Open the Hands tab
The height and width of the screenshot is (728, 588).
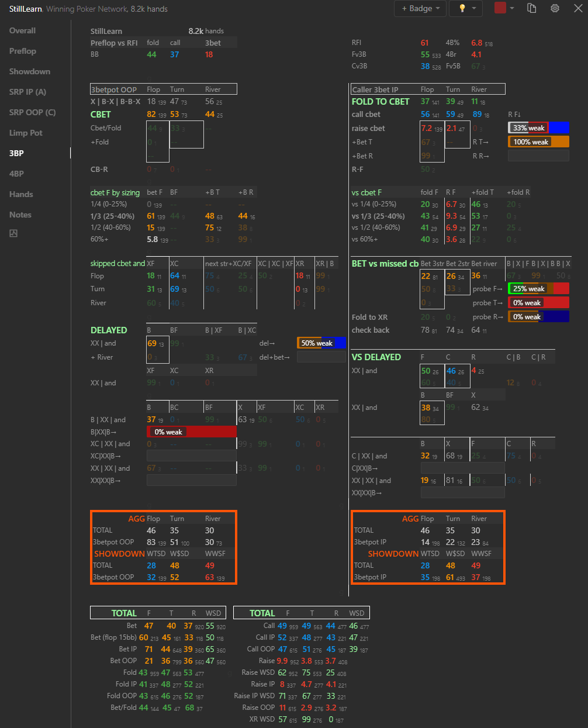point(21,194)
